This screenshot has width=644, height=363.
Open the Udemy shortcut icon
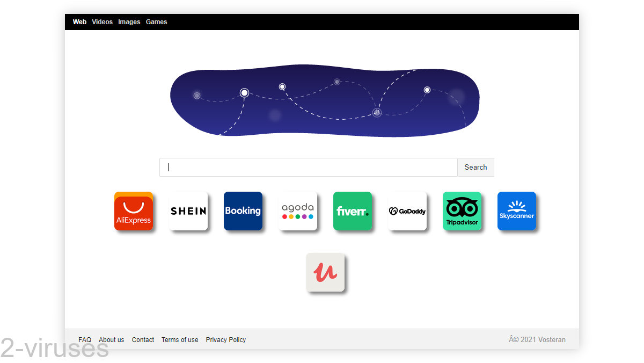coord(325,272)
